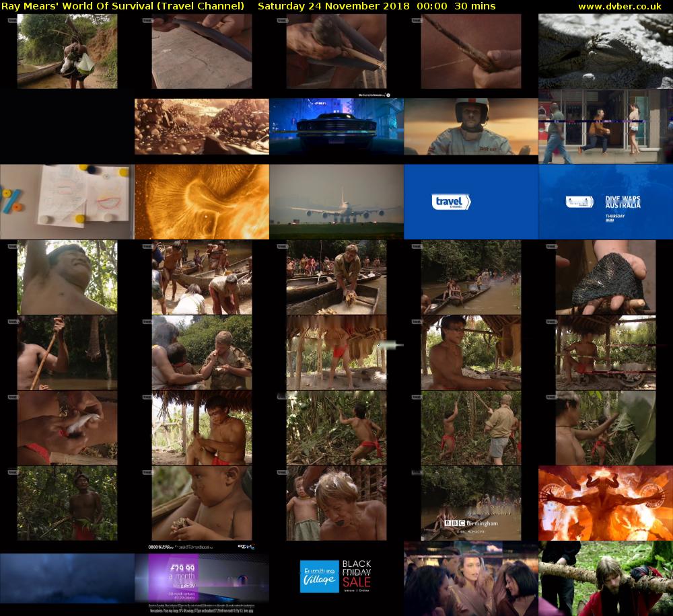Select the long-haired man under log frame
This screenshot has width=673, height=616.
point(606,578)
